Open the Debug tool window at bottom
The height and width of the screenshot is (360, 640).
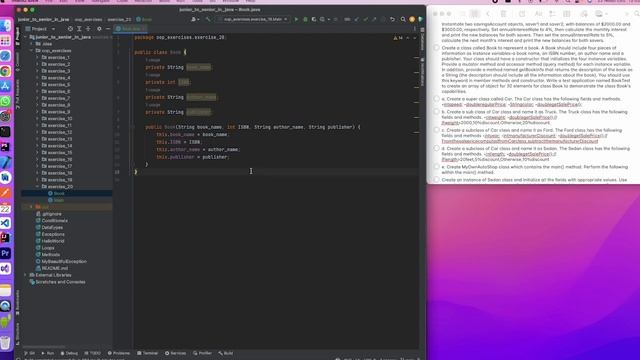coord(69,353)
